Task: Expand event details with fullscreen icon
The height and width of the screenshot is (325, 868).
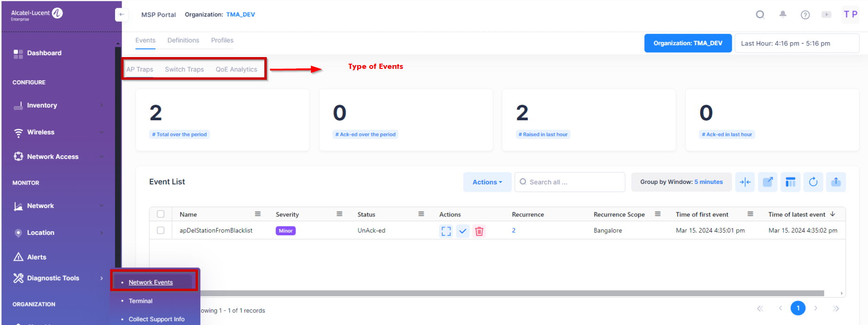Action: point(446,231)
